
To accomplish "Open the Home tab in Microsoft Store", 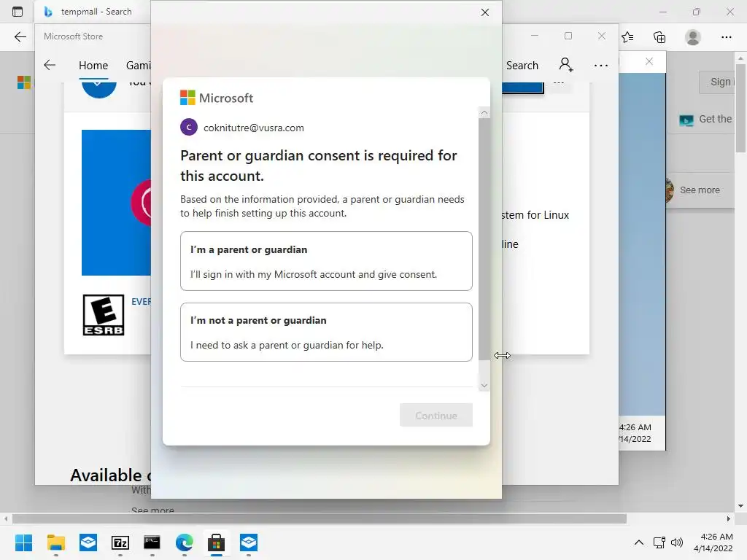I will click(x=93, y=65).
